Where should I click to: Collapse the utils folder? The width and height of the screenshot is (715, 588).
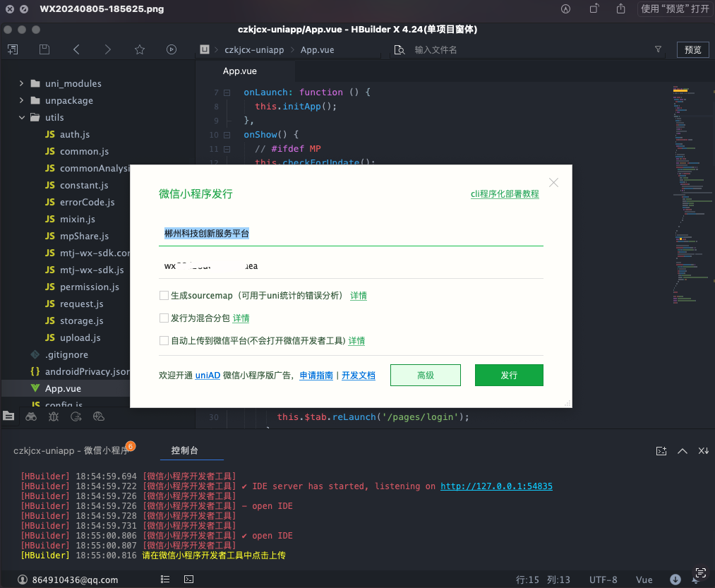point(21,117)
